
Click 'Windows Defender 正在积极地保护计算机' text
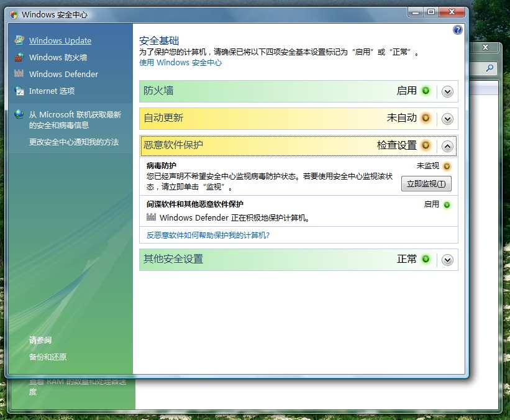pos(234,217)
